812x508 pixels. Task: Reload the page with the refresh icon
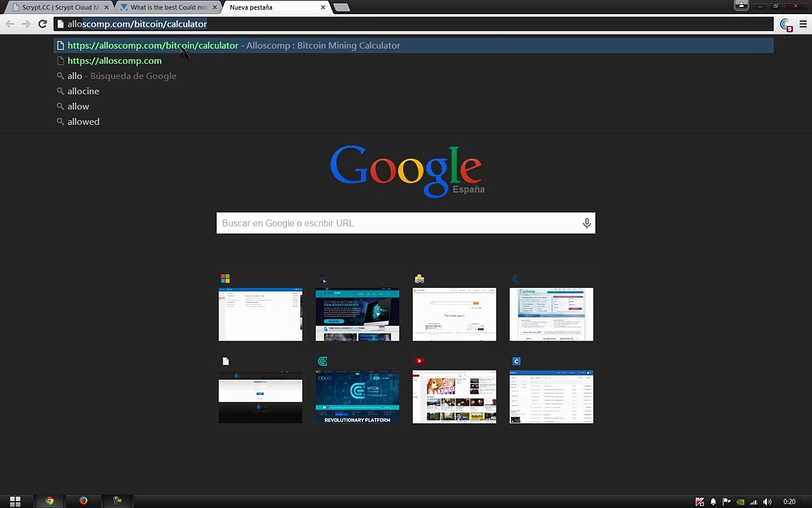pos(42,24)
